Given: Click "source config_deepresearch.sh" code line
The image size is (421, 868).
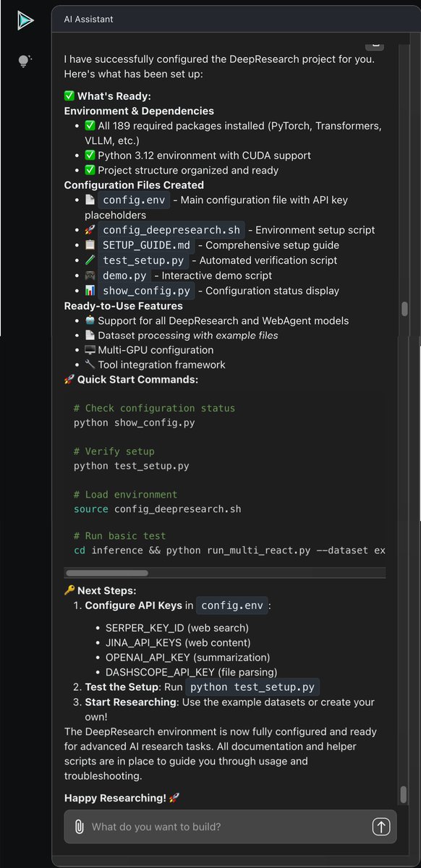Looking at the screenshot, I should [157, 509].
